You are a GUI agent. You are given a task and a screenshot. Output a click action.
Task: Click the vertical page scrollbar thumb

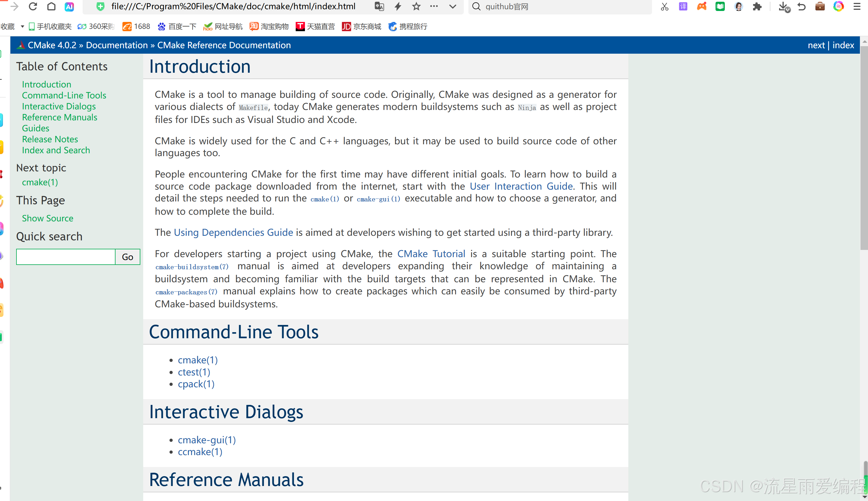(x=864, y=148)
